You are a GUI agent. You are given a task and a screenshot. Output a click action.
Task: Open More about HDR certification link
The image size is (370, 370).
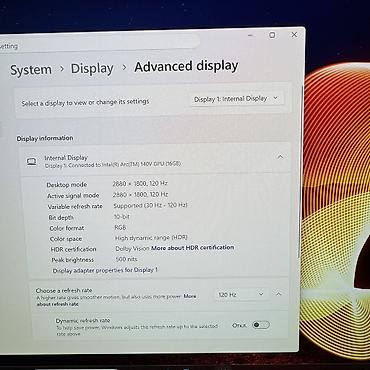193,248
